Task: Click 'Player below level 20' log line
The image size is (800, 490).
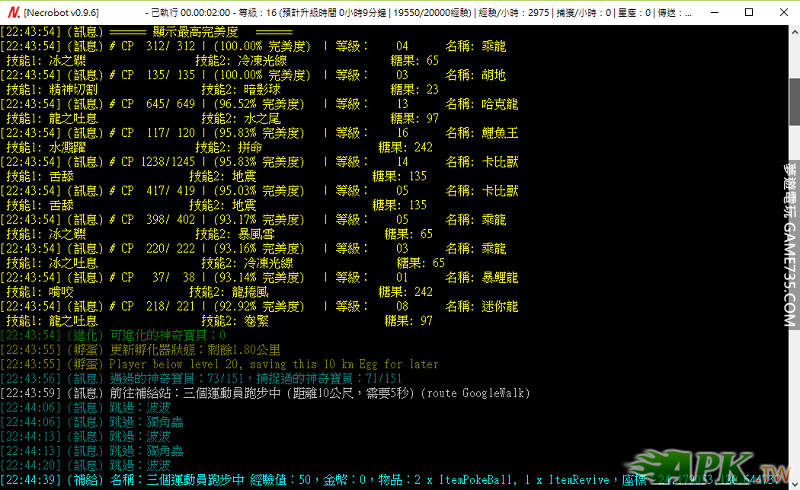Action: 220,364
